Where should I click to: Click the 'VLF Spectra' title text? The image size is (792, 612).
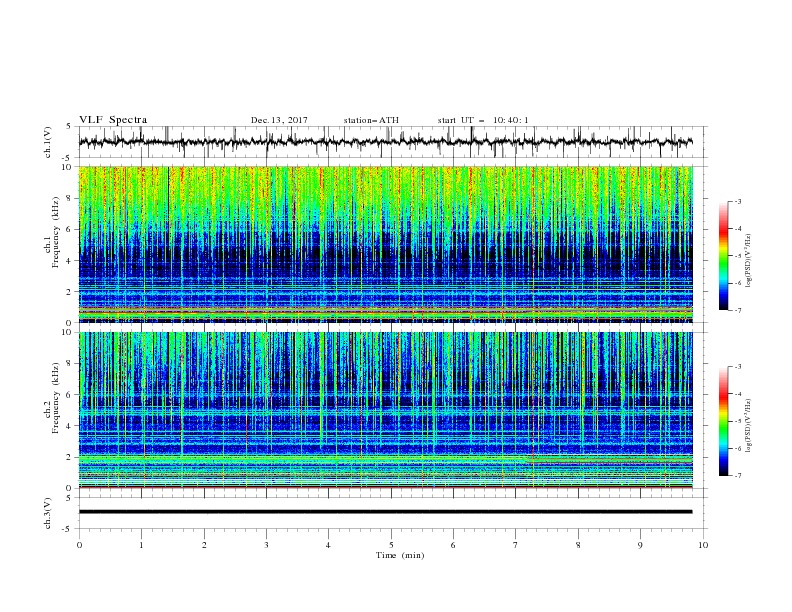tap(113, 120)
